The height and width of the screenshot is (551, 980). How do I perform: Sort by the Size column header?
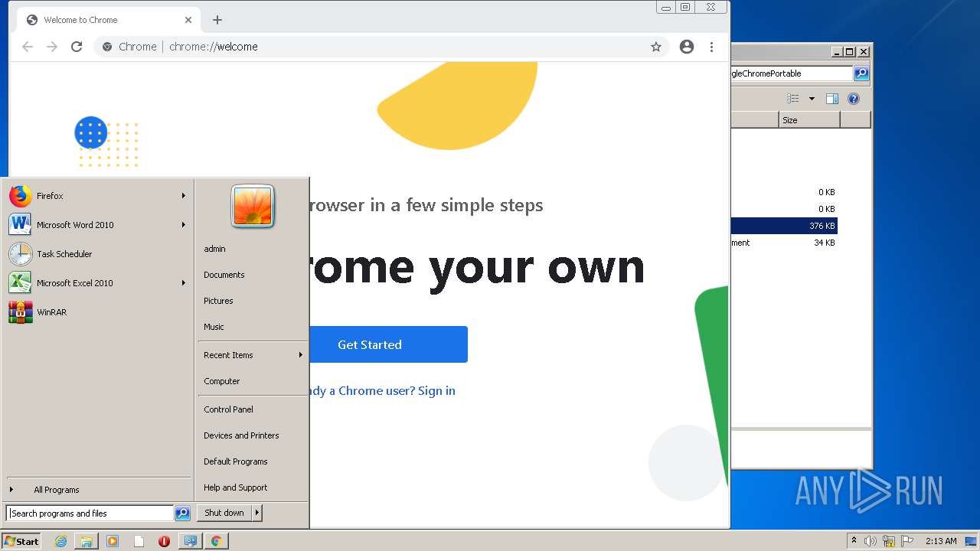pos(809,120)
